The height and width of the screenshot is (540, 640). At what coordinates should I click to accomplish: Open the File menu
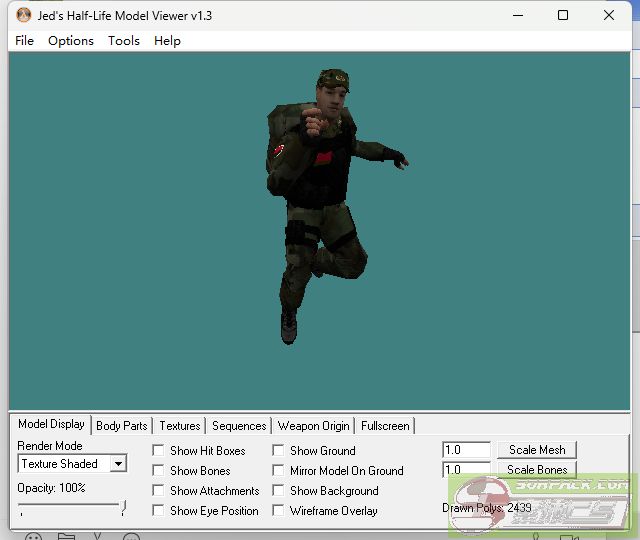[25, 41]
